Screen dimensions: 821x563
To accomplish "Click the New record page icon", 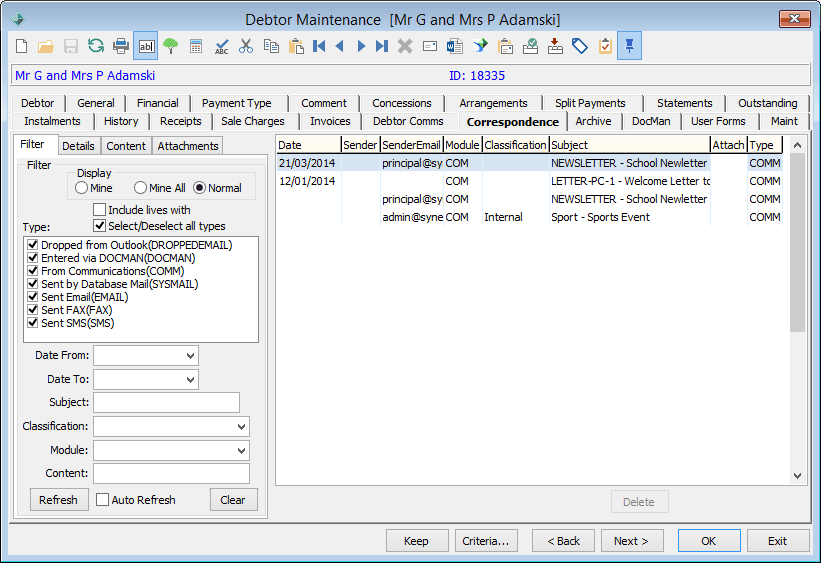I will (21, 46).
